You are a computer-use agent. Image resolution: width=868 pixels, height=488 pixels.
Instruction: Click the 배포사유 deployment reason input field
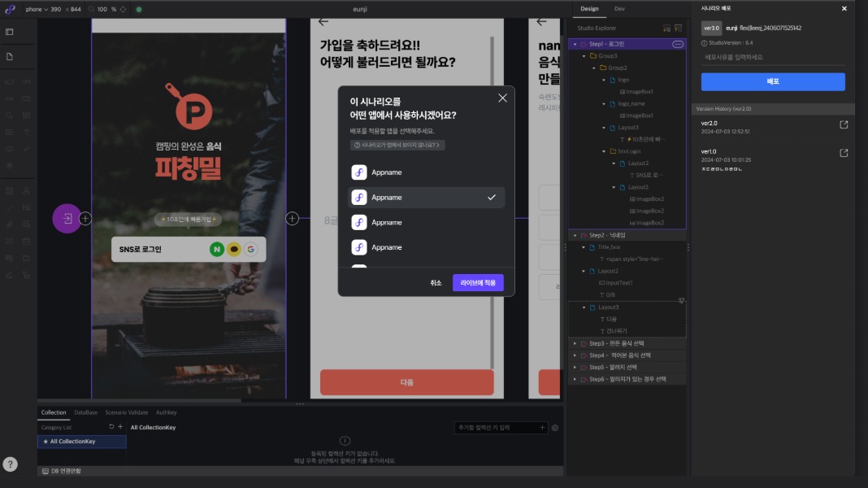(x=773, y=58)
